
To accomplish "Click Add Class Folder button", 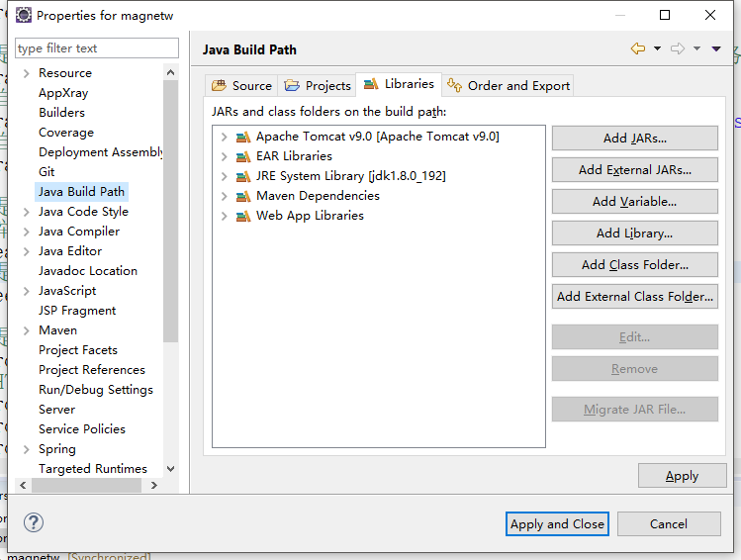I will click(635, 264).
